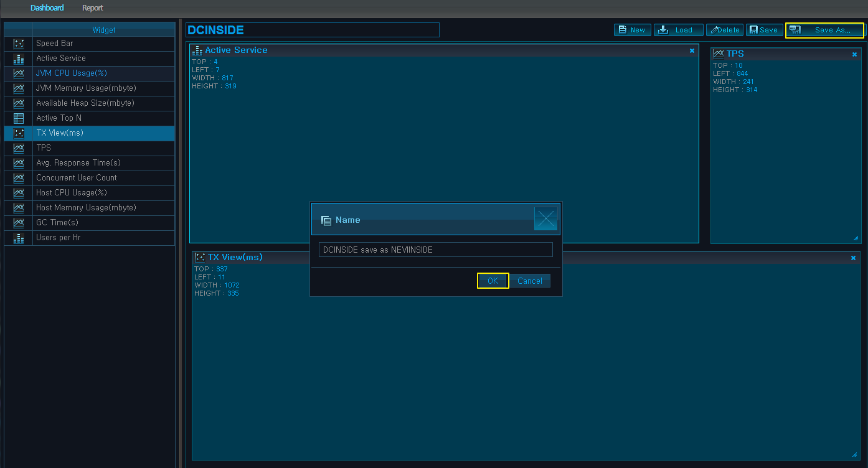Click the DCINSIDE dashboard title field

point(313,30)
